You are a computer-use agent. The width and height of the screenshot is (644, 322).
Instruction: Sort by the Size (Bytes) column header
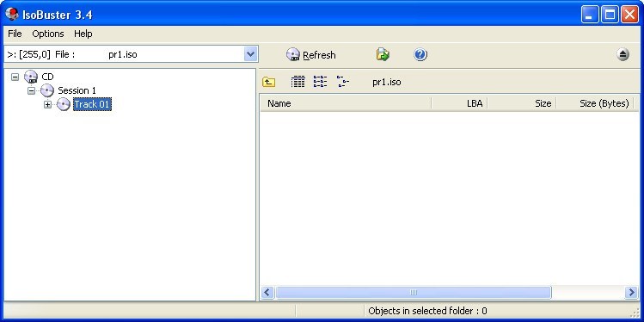[x=595, y=103]
